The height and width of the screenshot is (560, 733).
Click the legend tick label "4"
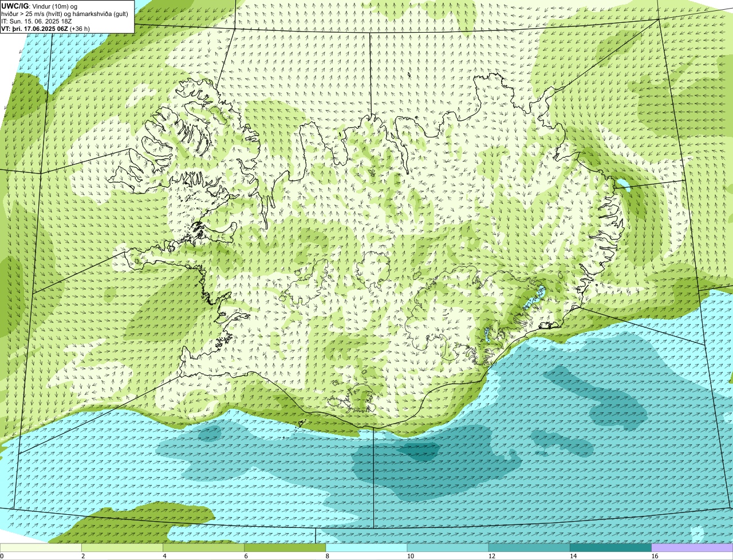tap(164, 556)
